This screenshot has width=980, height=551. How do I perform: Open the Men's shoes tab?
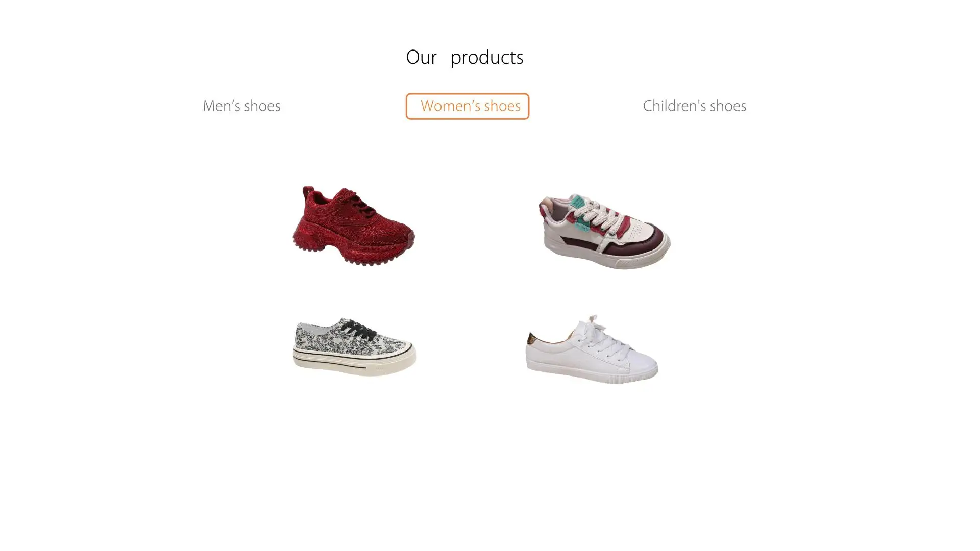pos(241,106)
